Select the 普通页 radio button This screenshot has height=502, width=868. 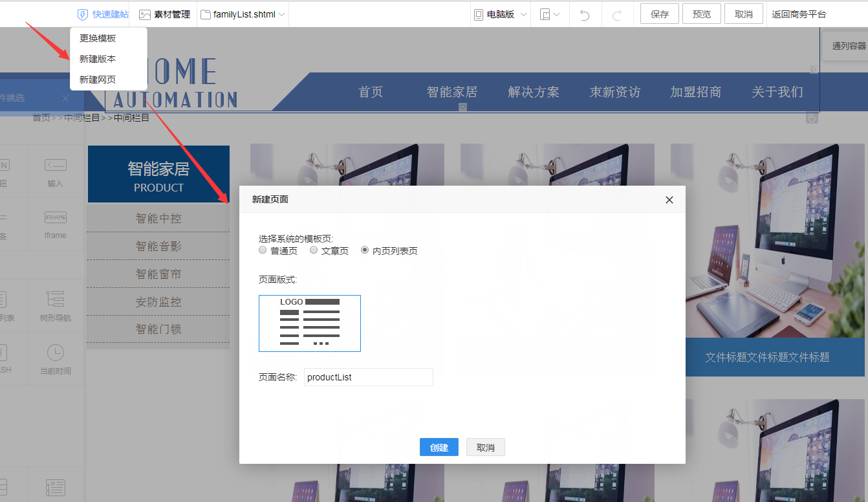tap(263, 250)
